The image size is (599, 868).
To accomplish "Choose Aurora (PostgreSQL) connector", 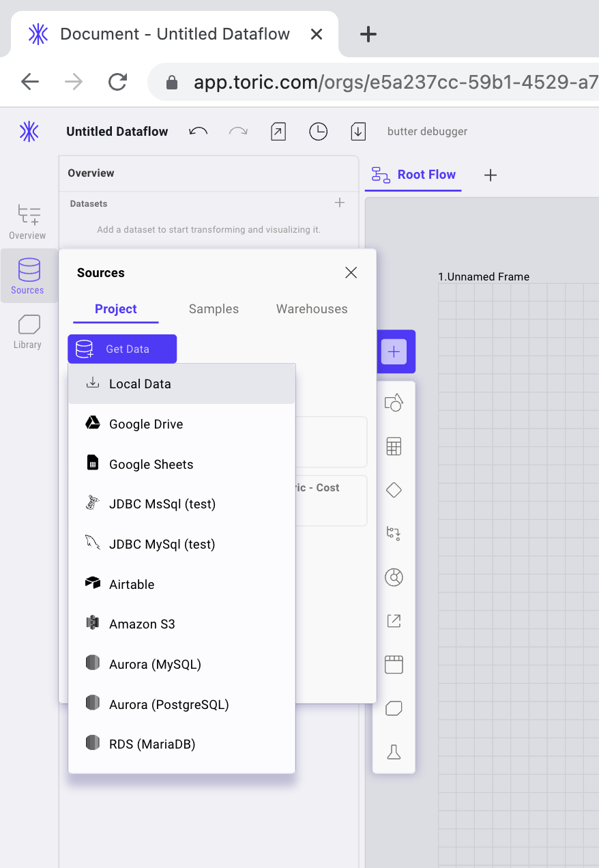I will point(181,704).
